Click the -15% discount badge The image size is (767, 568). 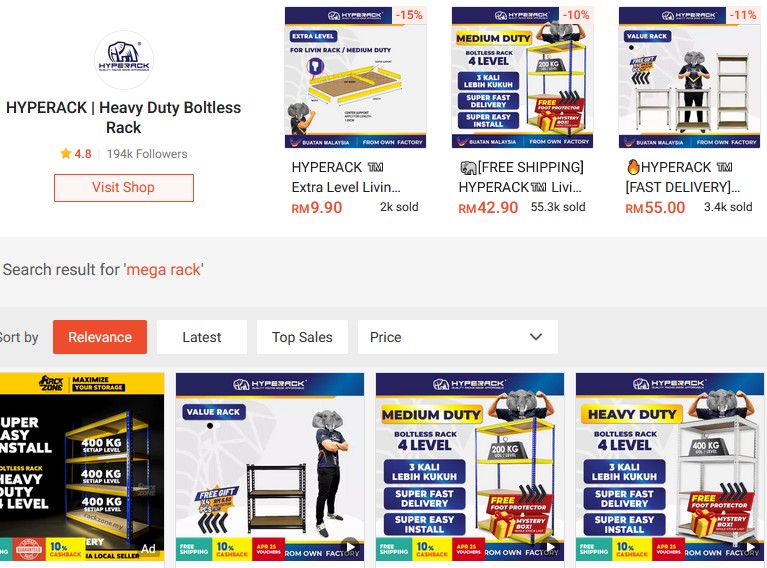coord(409,15)
